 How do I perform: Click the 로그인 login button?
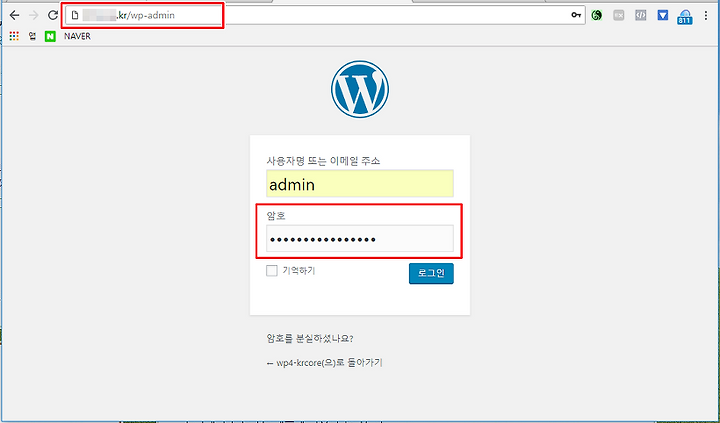(431, 273)
